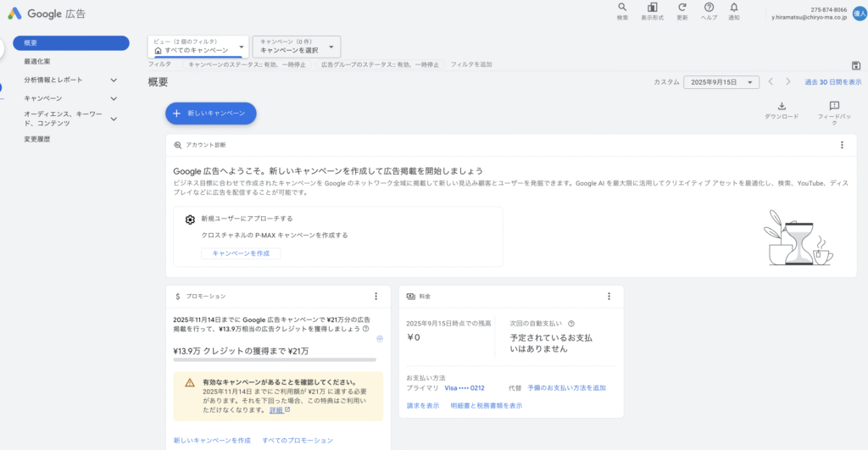
Task: Click フィルタを追加 in the filter bar
Action: click(x=471, y=64)
